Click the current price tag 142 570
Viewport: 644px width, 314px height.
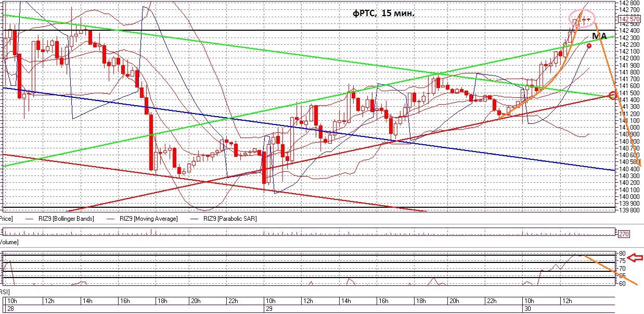coord(629,20)
